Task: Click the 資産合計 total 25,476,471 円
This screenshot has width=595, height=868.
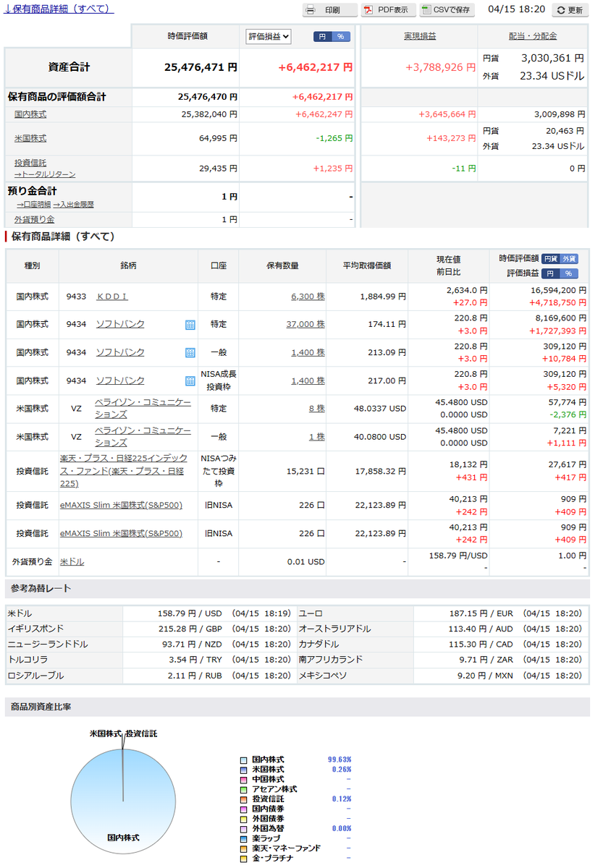Action: (x=201, y=67)
